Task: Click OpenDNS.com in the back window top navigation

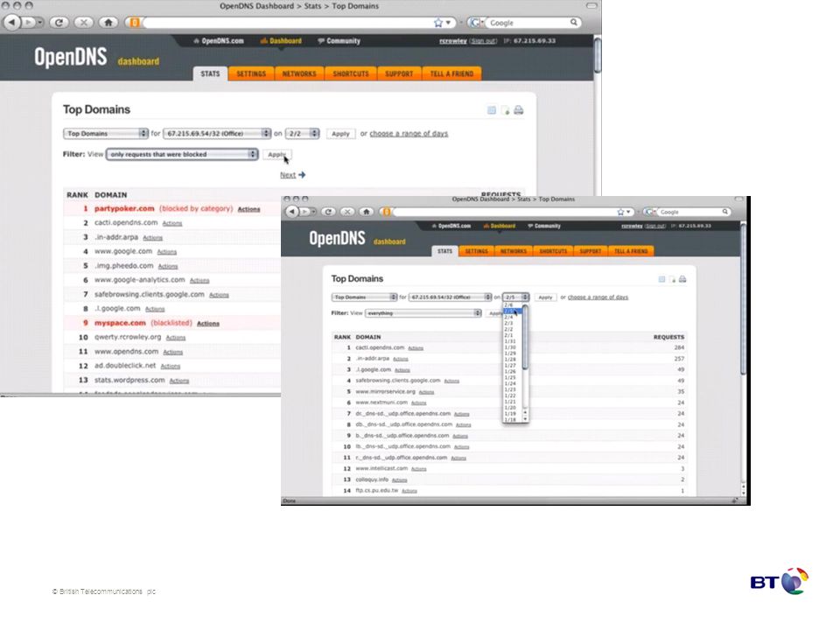Action: pos(219,41)
